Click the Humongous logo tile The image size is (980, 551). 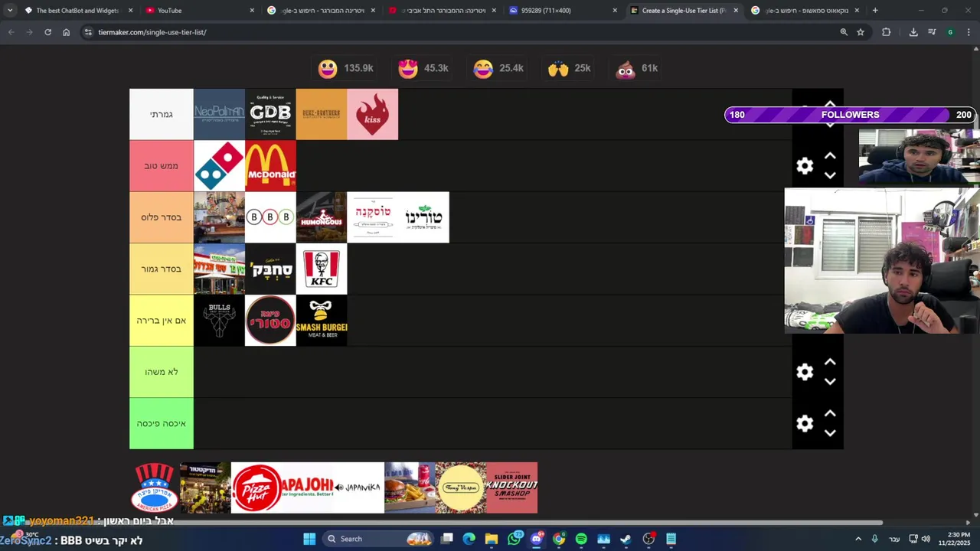click(x=322, y=217)
